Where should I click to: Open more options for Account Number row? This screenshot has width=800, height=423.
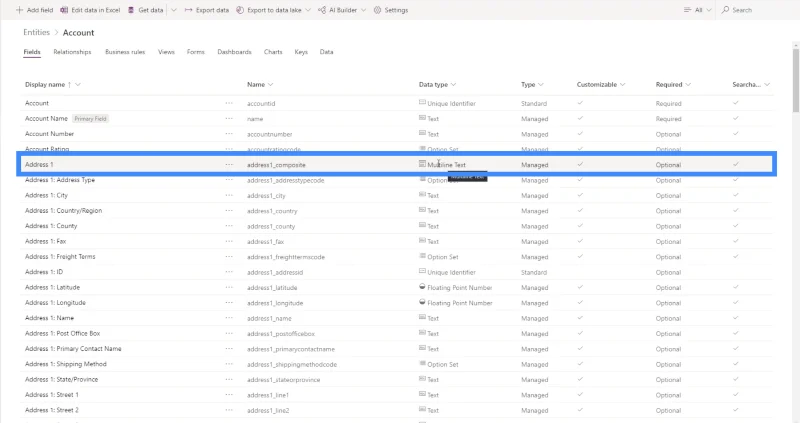coord(229,134)
